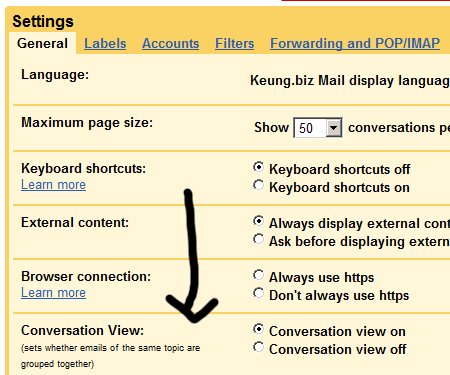Image resolution: width=450 pixels, height=375 pixels.
Task: Select Always use https option
Action: click(258, 275)
